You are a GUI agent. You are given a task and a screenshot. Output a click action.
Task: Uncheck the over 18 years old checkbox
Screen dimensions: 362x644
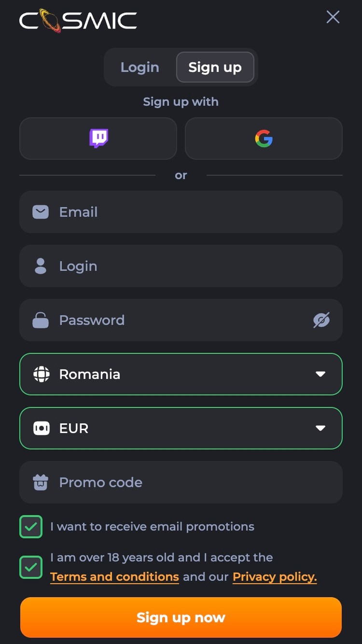[31, 567]
